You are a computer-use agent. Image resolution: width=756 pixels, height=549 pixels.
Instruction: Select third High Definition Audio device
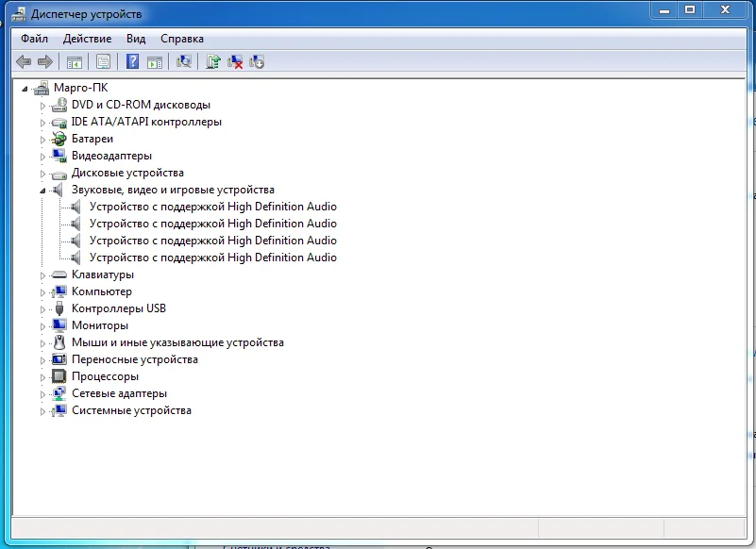213,241
